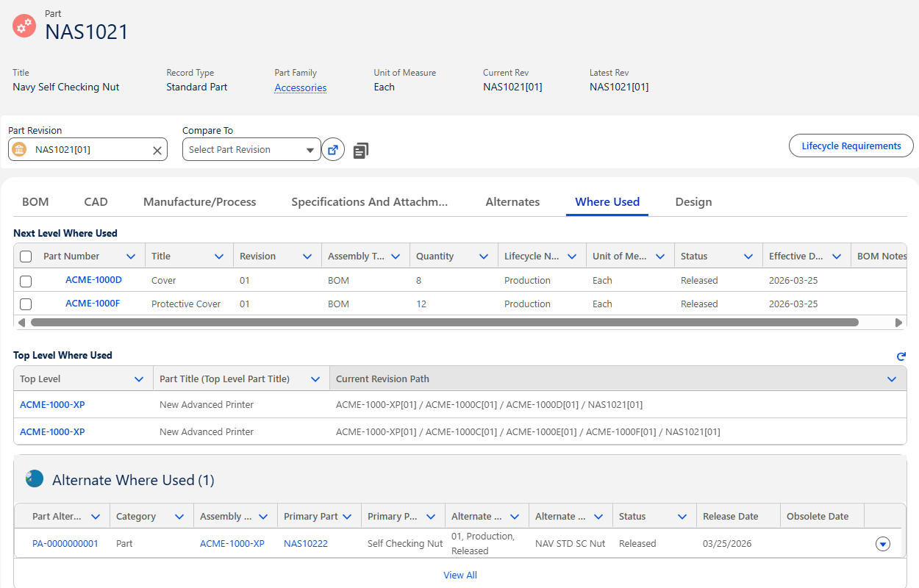Click View All under Alternate Where Used

click(460, 576)
